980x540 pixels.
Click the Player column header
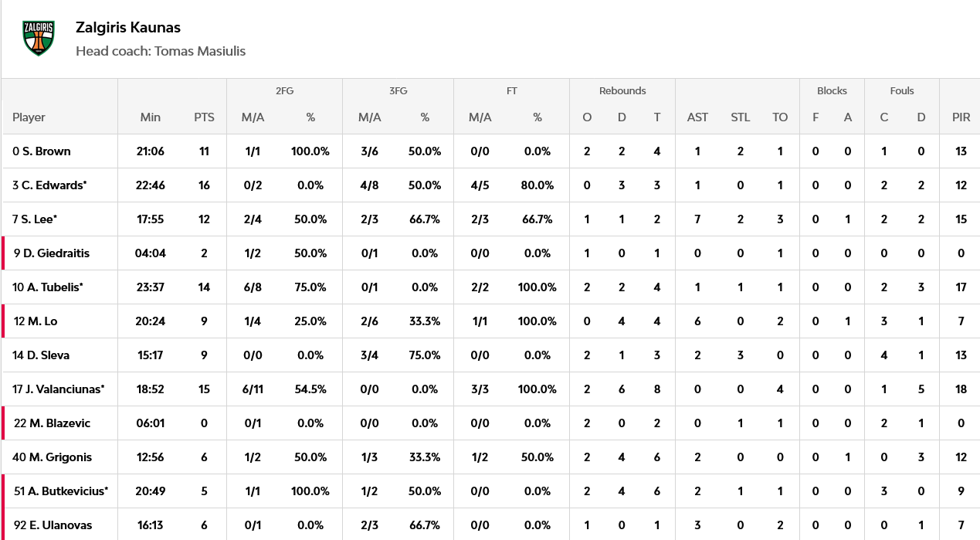pos(29,117)
